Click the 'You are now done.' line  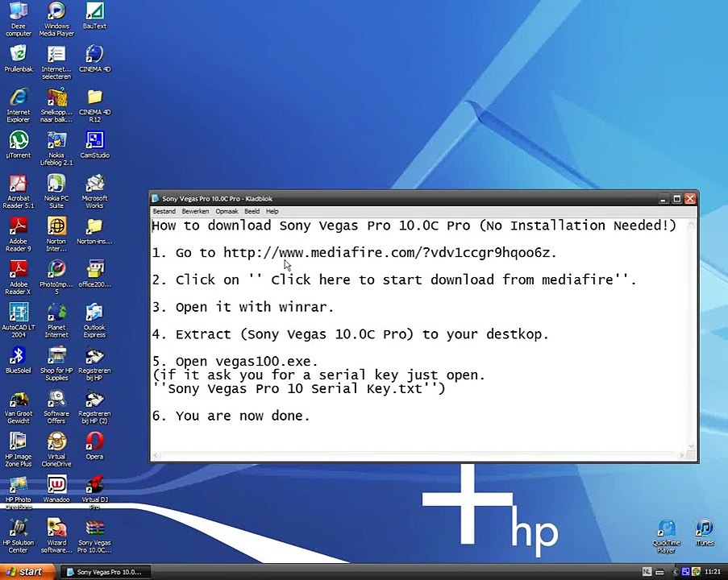pyautogui.click(x=231, y=416)
